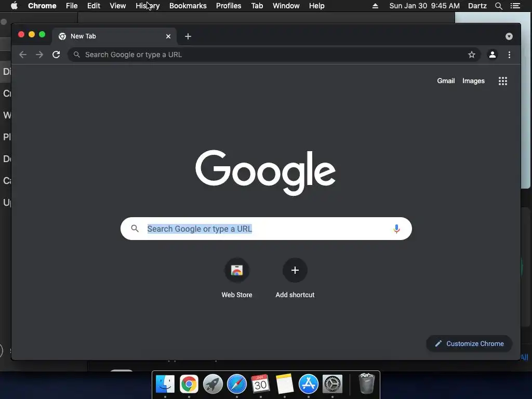532x399 pixels.
Task: Open Calendar from the Dock
Action: click(261, 384)
